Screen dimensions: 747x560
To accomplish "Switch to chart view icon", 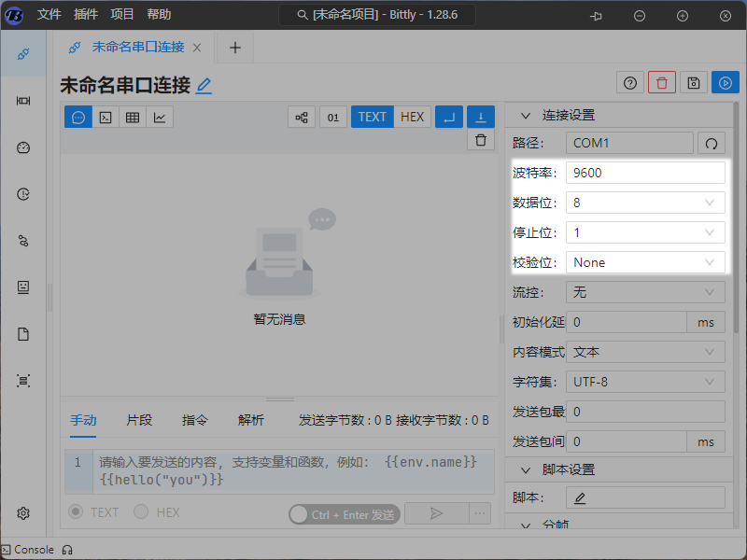I will 160,117.
